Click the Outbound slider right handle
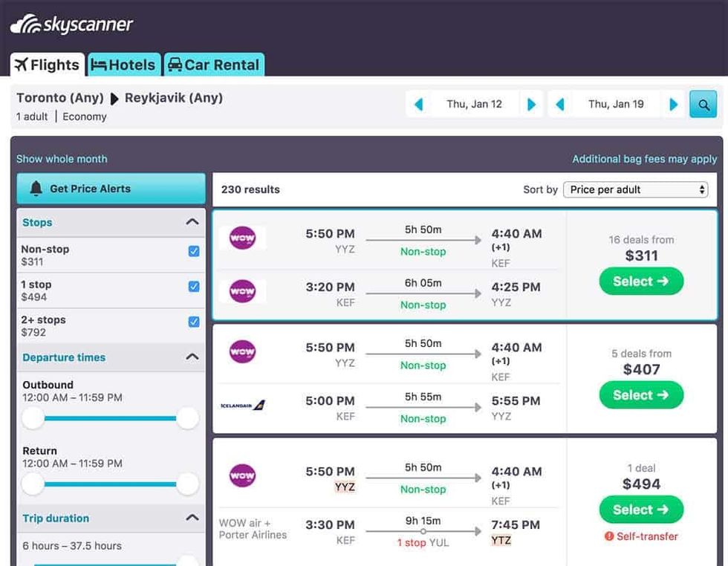Image resolution: width=728 pixels, height=566 pixels. [187, 418]
